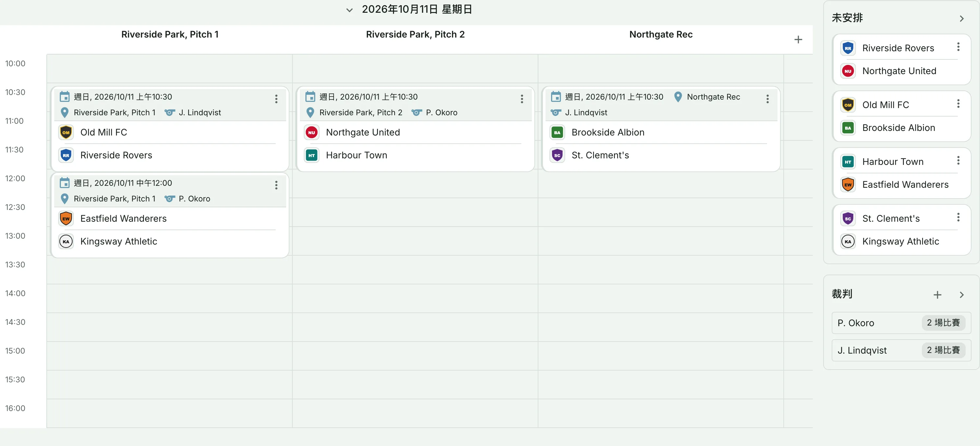
Task: Select unscheduled Brookside Albion team row
Action: tap(899, 128)
